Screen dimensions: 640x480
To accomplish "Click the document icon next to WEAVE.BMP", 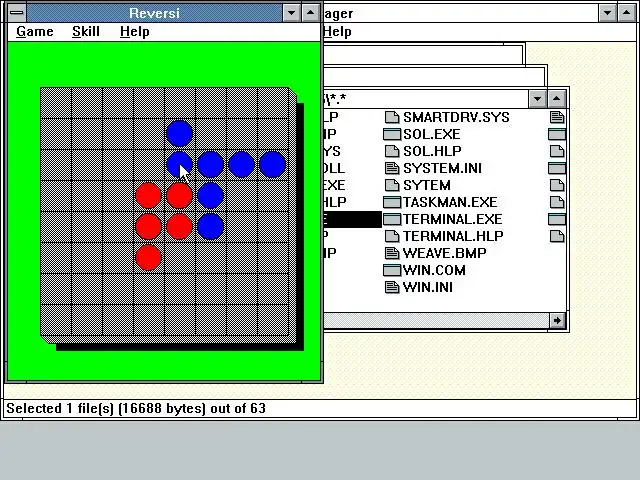I will pos(392,253).
